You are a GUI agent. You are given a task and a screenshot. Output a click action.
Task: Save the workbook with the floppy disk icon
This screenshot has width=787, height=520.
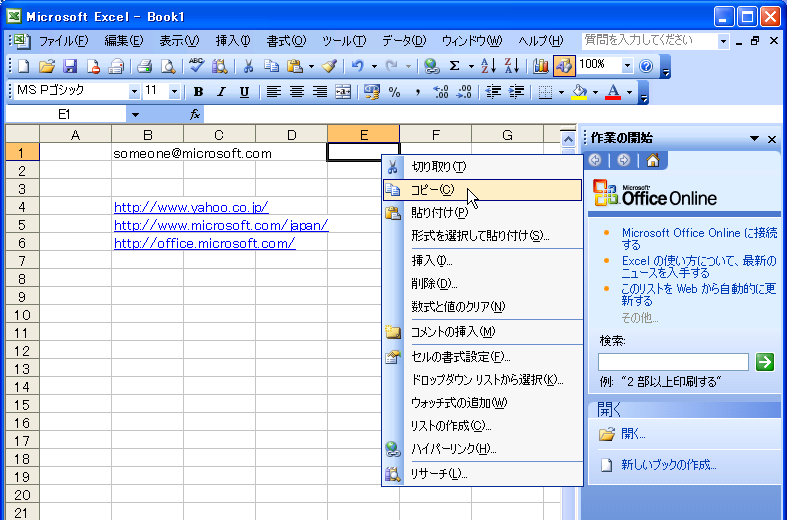coord(70,66)
